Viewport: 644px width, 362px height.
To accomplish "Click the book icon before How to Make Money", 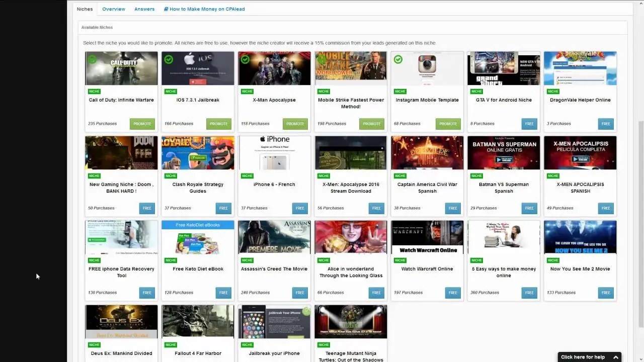I will [x=166, y=9].
